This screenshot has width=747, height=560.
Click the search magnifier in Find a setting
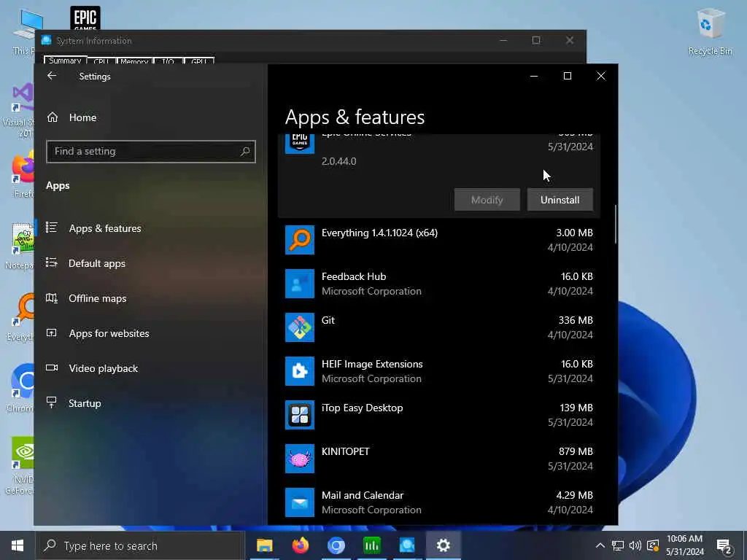click(x=245, y=152)
